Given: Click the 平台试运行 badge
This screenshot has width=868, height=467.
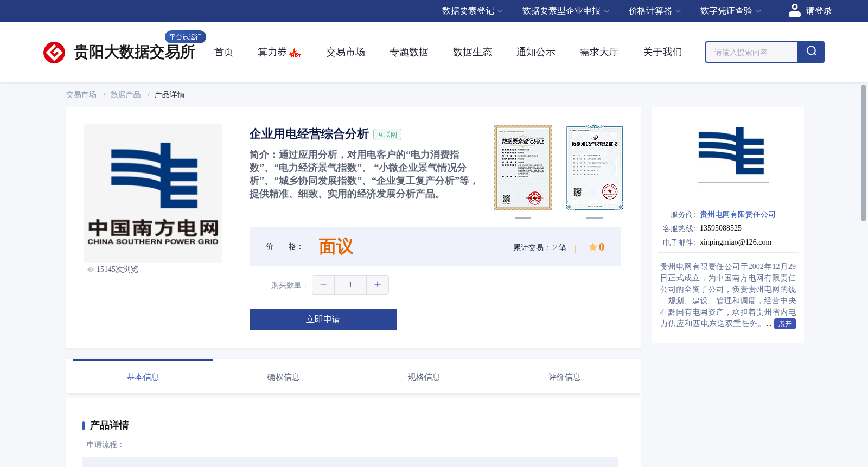Looking at the screenshot, I should (186, 37).
